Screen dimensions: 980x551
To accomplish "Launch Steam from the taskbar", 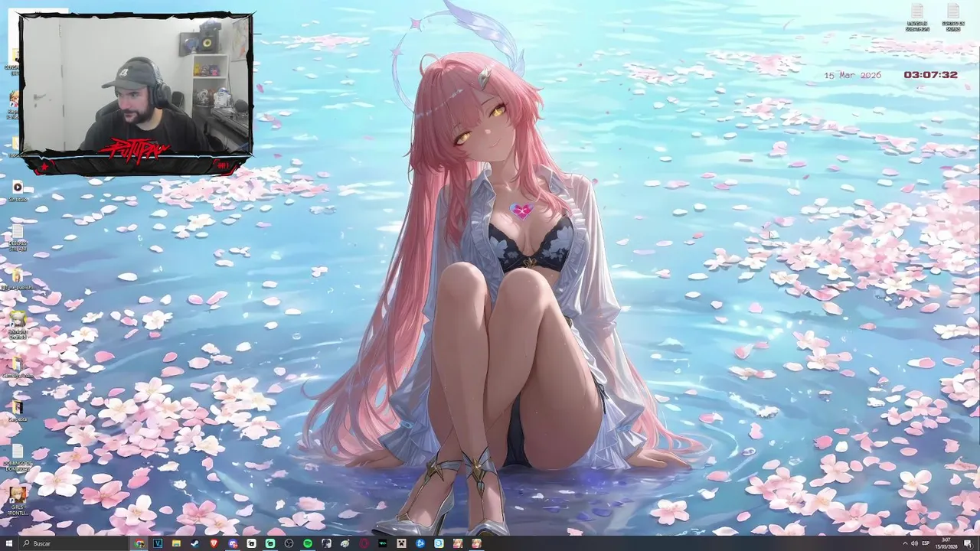I will tap(194, 543).
